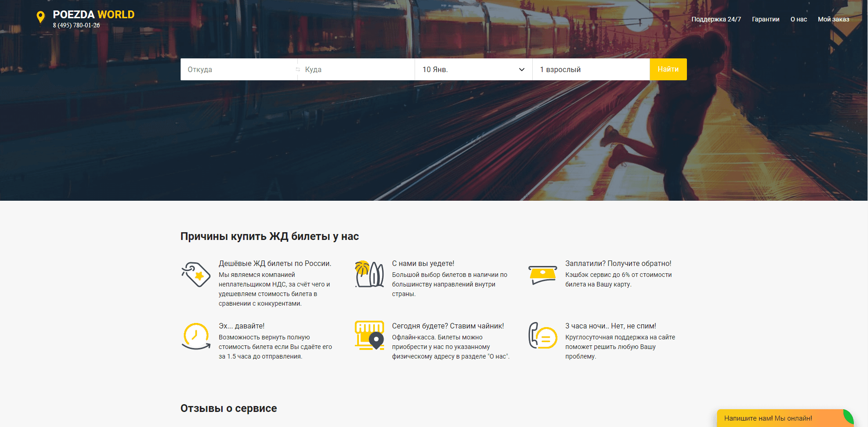Screen dimensions: 868x427
Task: Click the price tag star icon
Action: click(x=196, y=274)
